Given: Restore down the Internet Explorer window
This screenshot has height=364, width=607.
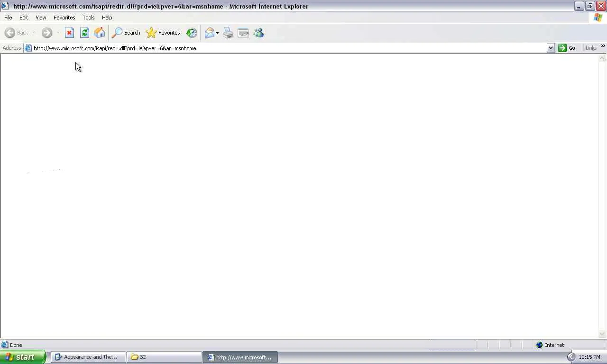Looking at the screenshot, I should pyautogui.click(x=589, y=6).
